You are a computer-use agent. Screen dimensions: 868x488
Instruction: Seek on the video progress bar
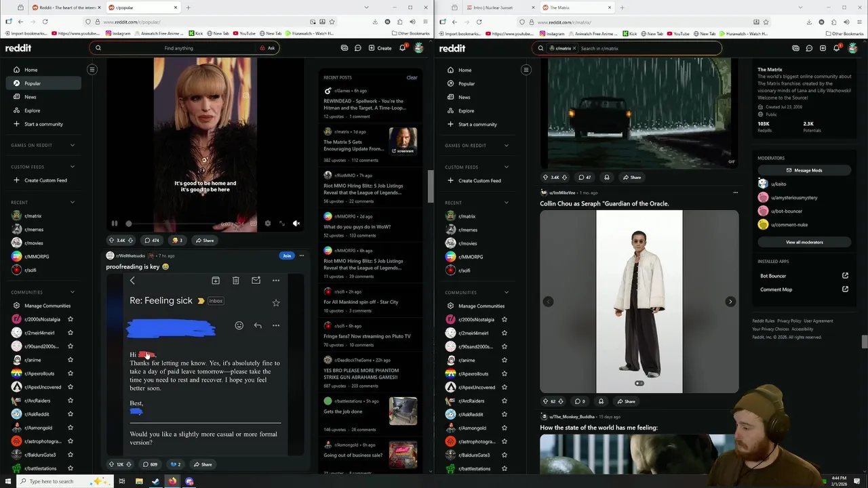coord(172,224)
